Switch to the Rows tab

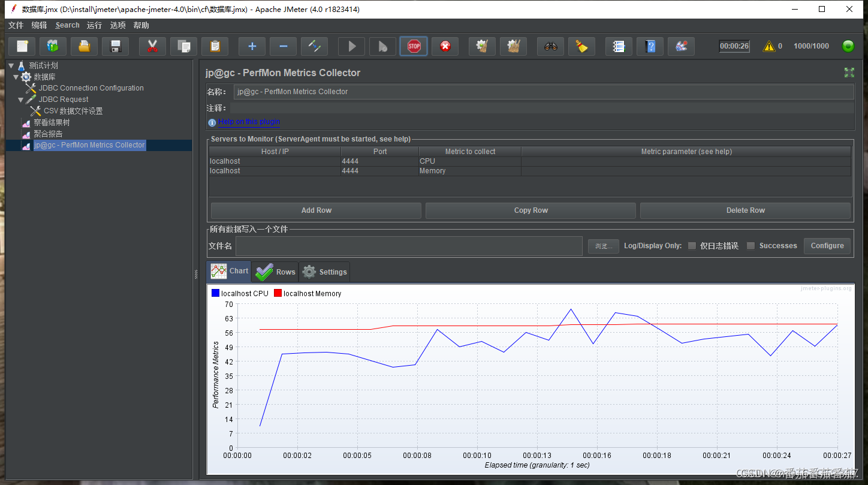275,272
